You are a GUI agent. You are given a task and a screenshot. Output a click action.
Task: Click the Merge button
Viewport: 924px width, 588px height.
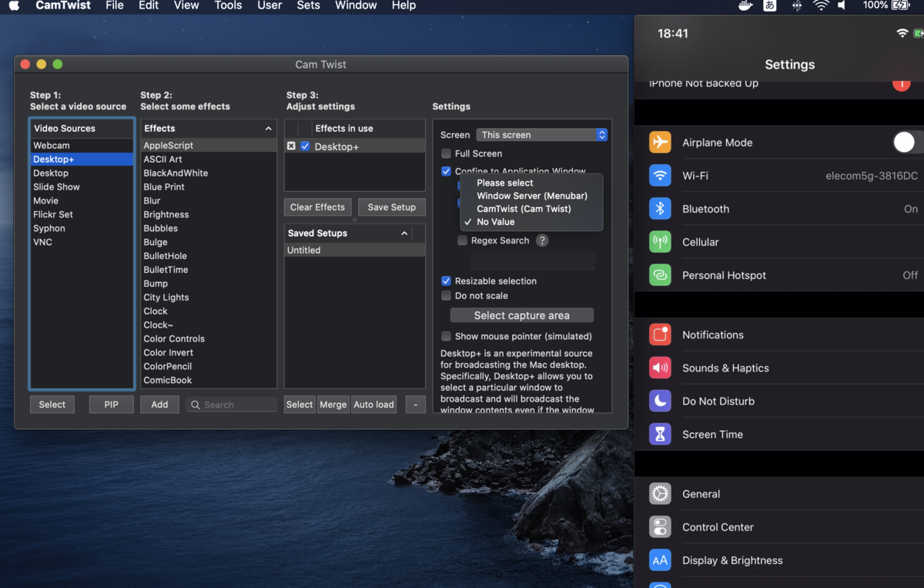pos(333,405)
